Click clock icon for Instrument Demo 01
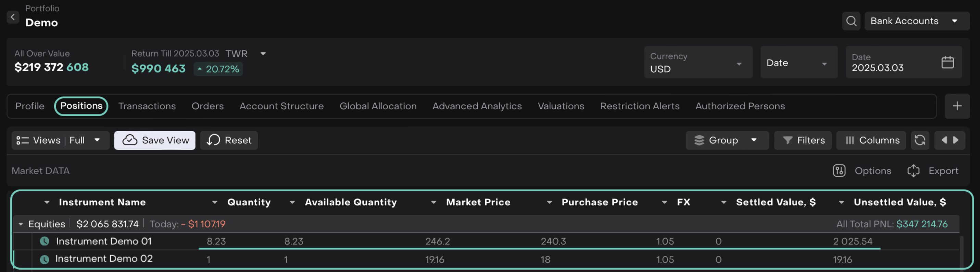The width and height of the screenshot is (980, 272). 45,241
